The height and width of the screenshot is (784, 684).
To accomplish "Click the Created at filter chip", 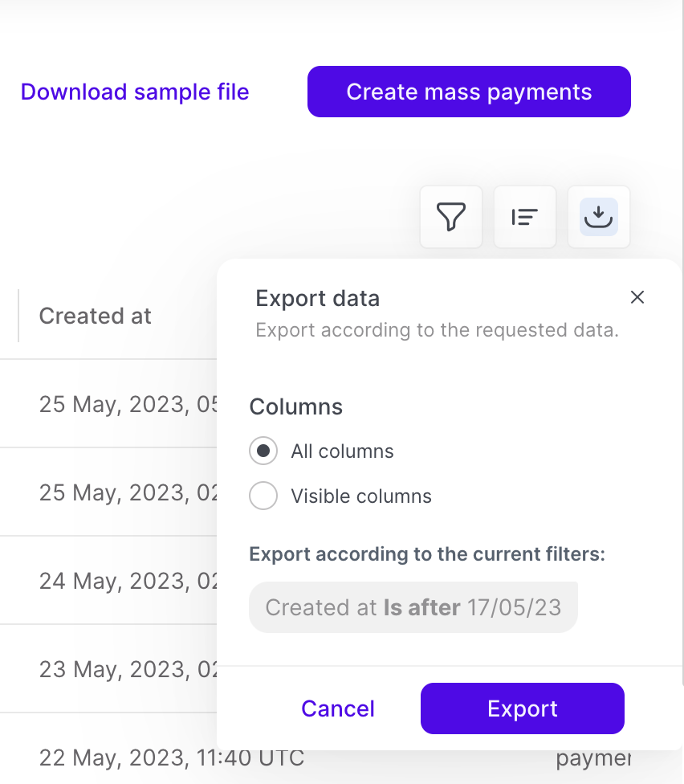I will [413, 607].
